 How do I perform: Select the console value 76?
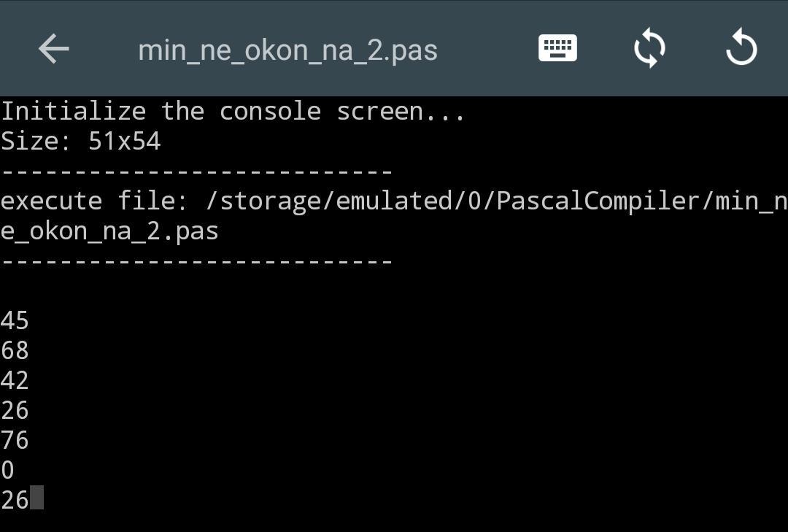click(15, 441)
